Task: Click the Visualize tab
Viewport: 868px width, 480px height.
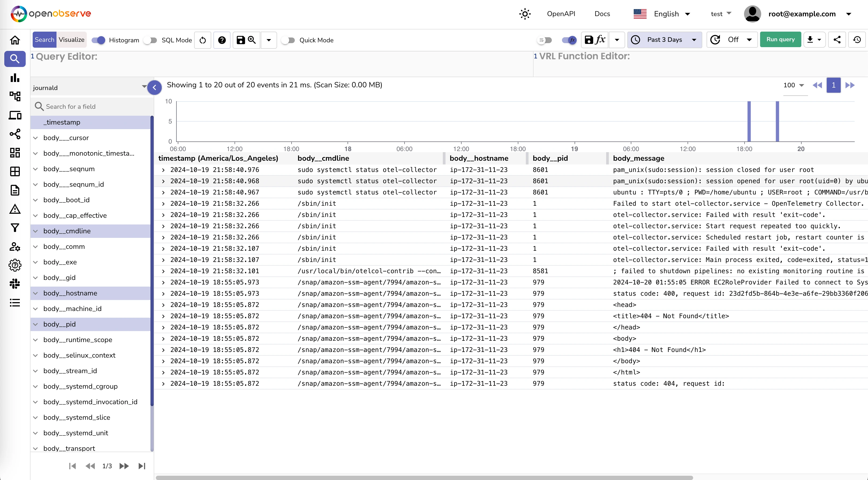Action: [71, 40]
